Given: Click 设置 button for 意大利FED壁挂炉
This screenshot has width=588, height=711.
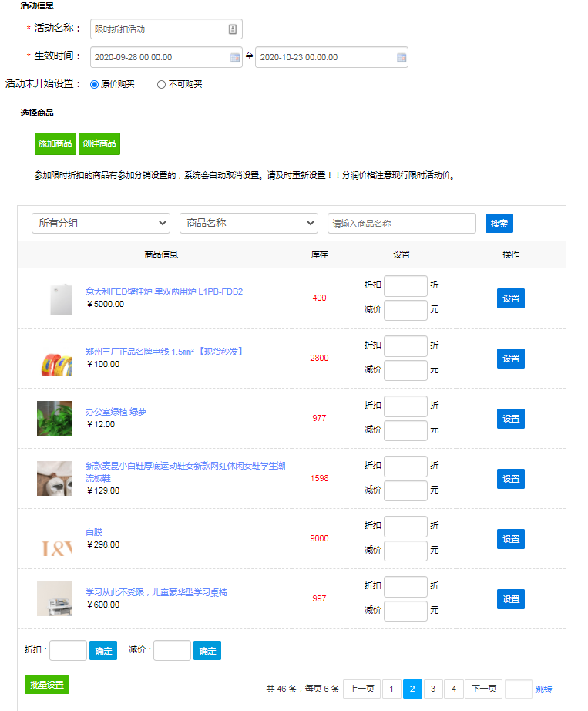Looking at the screenshot, I should 510,298.
